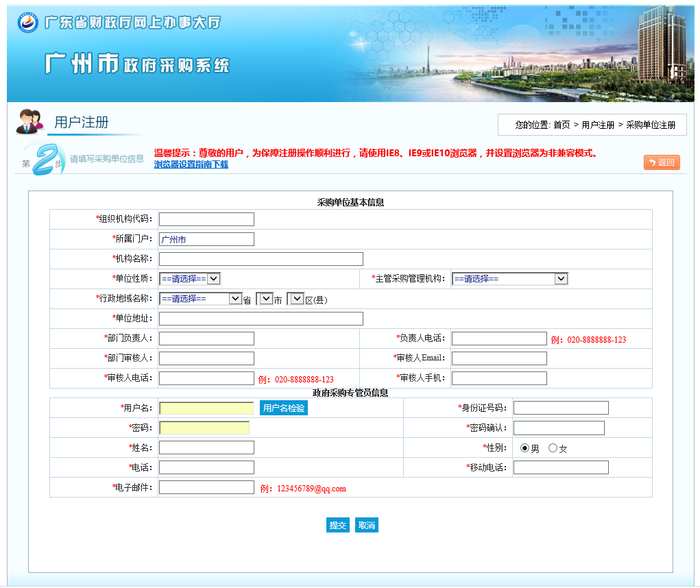Image resolution: width=700 pixels, height=588 pixels.
Task: Submit the form with 提交 button
Action: click(x=338, y=526)
